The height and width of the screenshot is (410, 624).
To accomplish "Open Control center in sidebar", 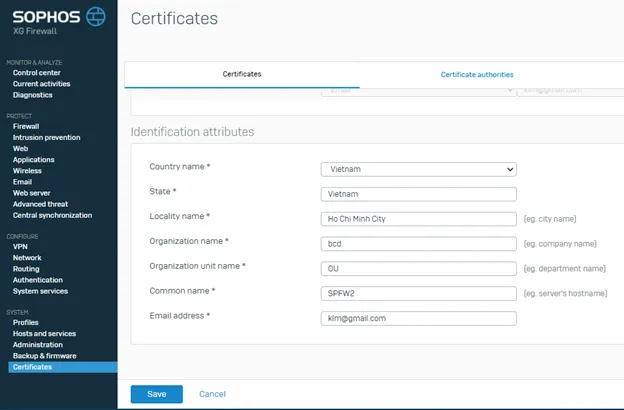I will pyautogui.click(x=36, y=73).
